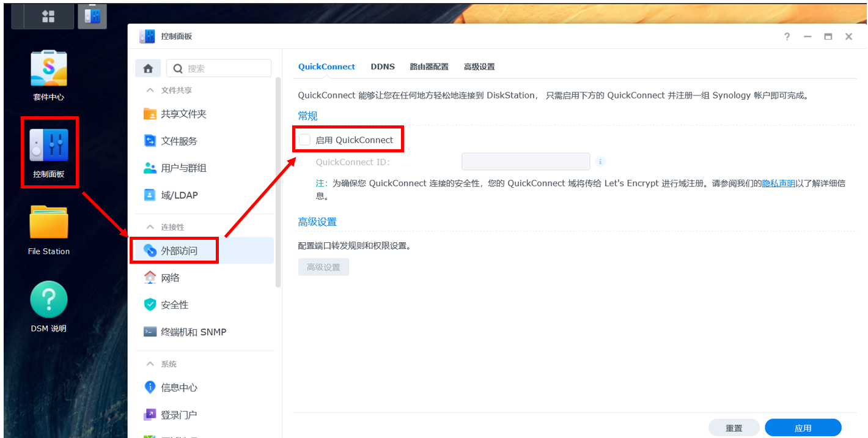The width and height of the screenshot is (868, 438).
Task: Click the QuickConnect ID text field
Action: [526, 161]
